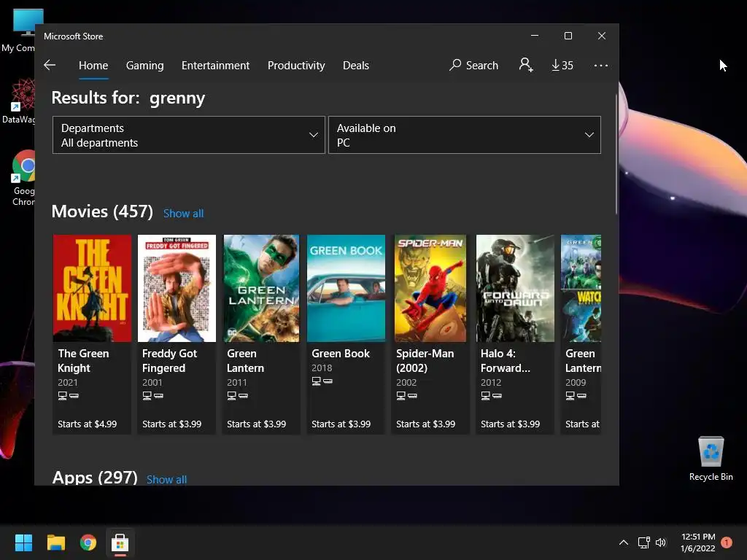Minimize the Microsoft Store window

coord(535,36)
